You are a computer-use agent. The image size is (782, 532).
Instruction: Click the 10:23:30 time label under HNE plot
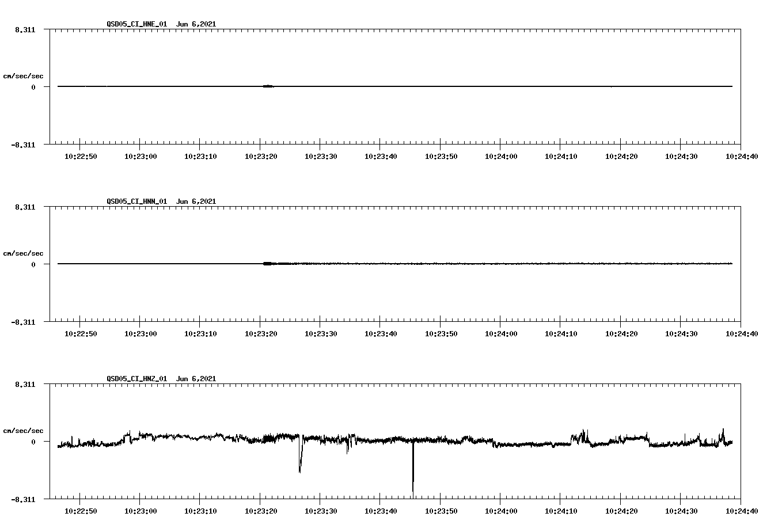point(320,156)
